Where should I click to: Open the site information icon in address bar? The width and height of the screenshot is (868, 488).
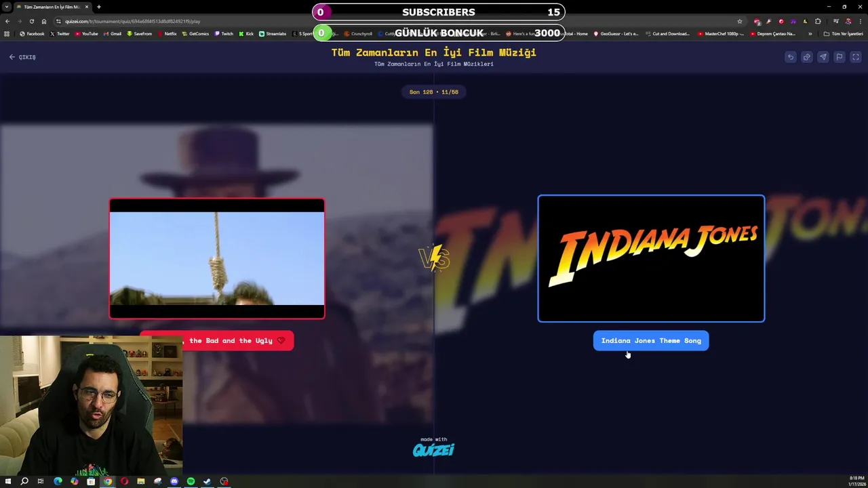(58, 21)
